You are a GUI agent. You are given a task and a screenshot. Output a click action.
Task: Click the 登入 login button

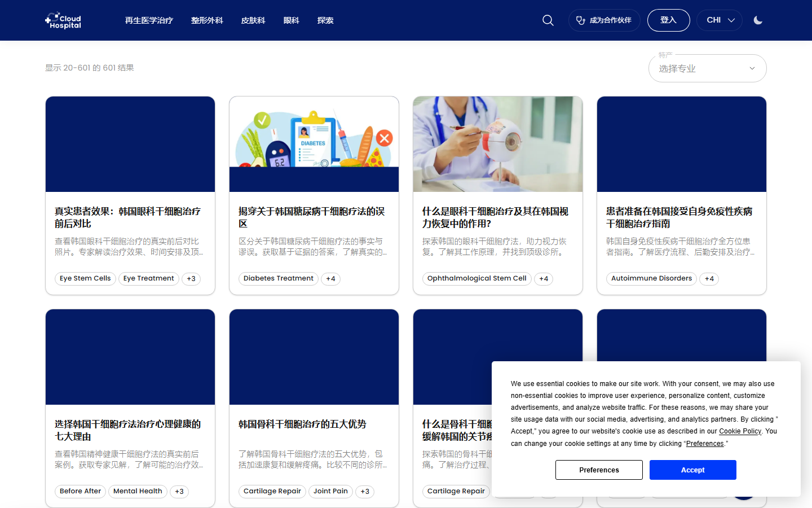click(x=668, y=20)
